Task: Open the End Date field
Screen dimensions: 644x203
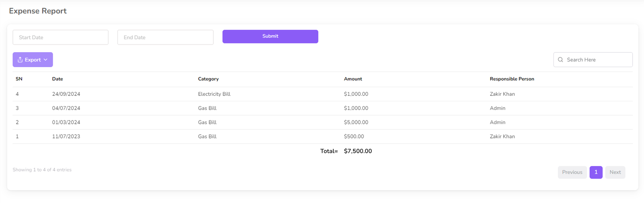Action: [x=165, y=37]
